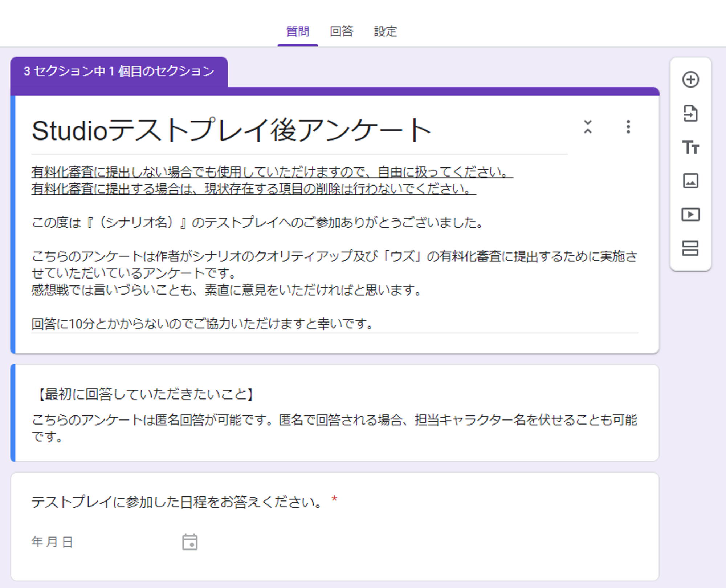Add a new section with the section icon

coord(690,248)
